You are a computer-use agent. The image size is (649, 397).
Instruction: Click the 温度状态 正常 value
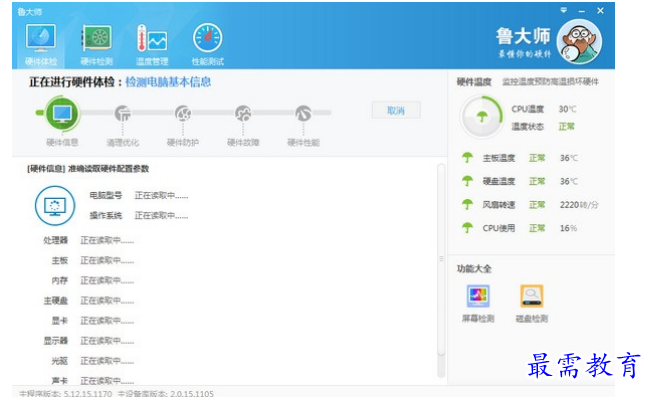click(x=567, y=127)
